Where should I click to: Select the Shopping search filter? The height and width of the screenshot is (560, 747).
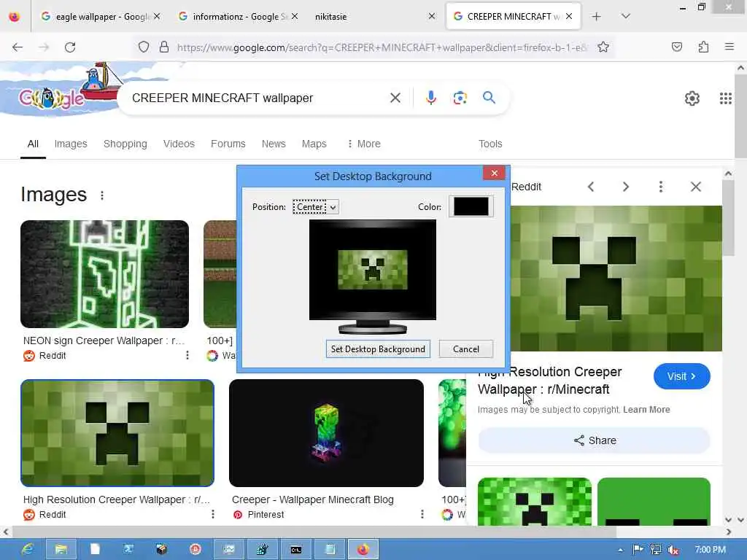point(125,144)
